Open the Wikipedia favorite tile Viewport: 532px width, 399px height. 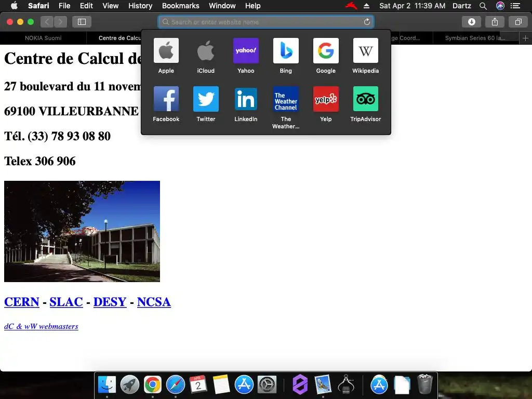(x=365, y=50)
